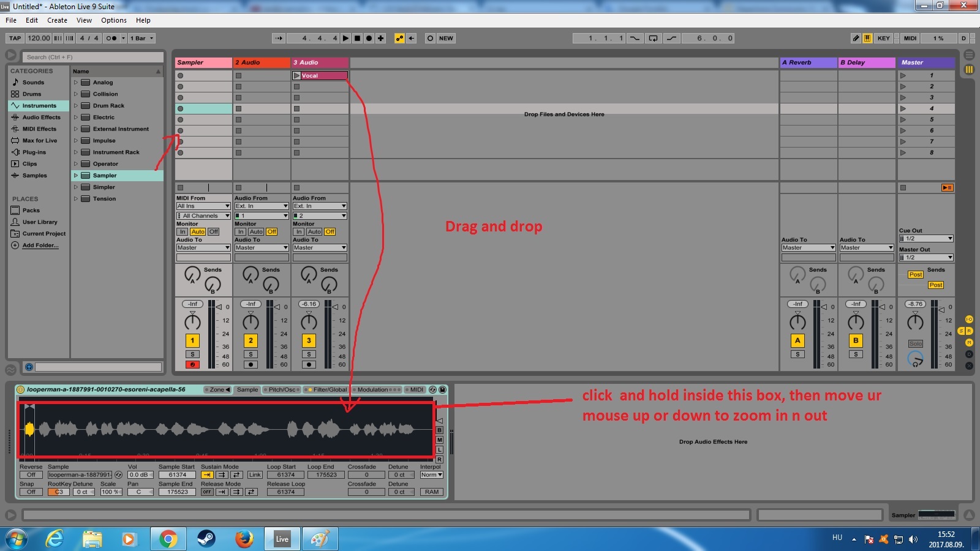
Task: Toggle the Sampler Snap switch
Action: [x=31, y=492]
